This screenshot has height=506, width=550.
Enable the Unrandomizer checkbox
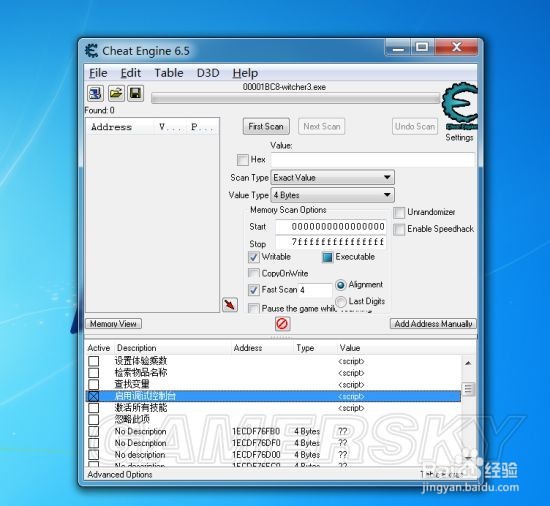(399, 212)
